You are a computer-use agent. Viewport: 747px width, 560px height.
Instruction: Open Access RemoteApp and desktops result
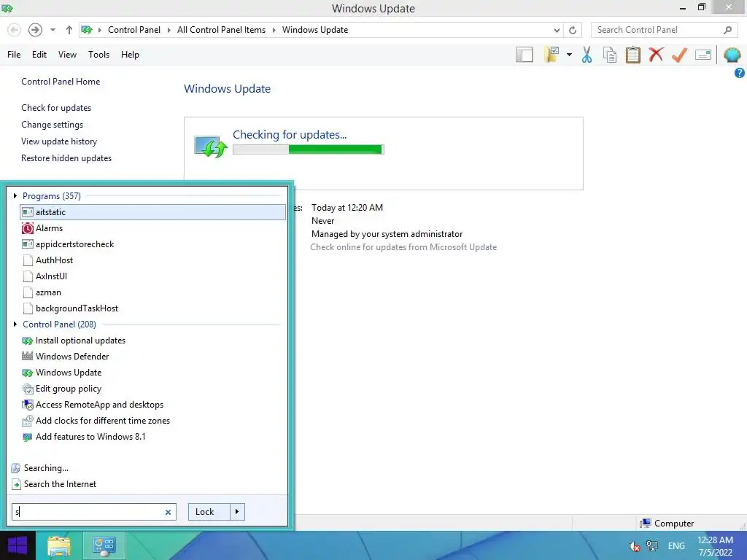(x=152, y=405)
